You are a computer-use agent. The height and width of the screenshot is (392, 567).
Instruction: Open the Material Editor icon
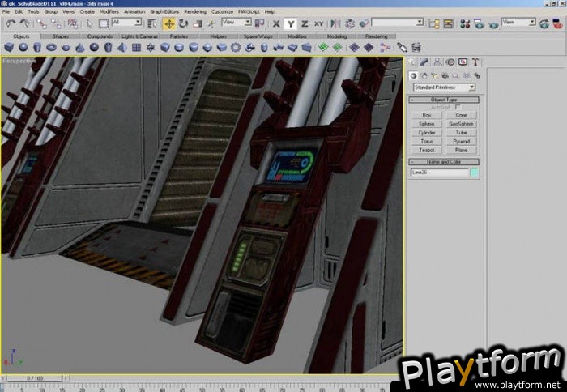pos(463,23)
